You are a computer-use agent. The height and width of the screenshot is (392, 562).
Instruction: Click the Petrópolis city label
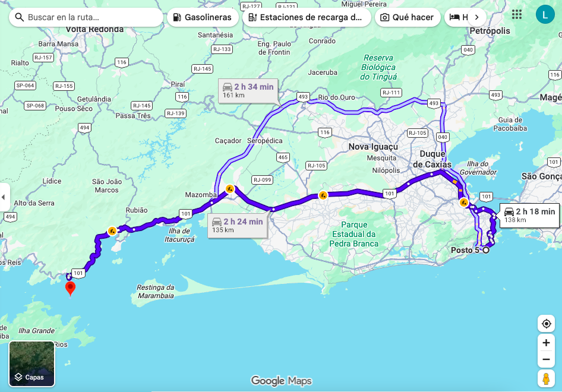click(x=490, y=31)
